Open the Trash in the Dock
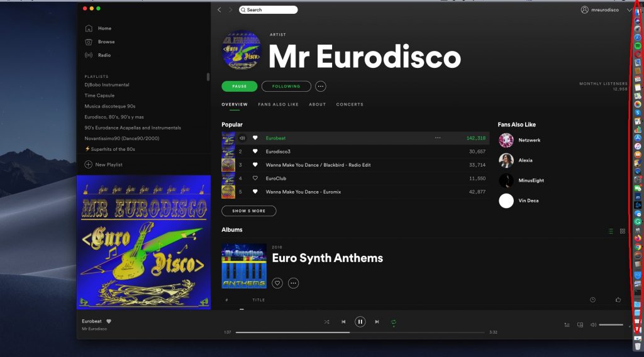 click(638, 346)
